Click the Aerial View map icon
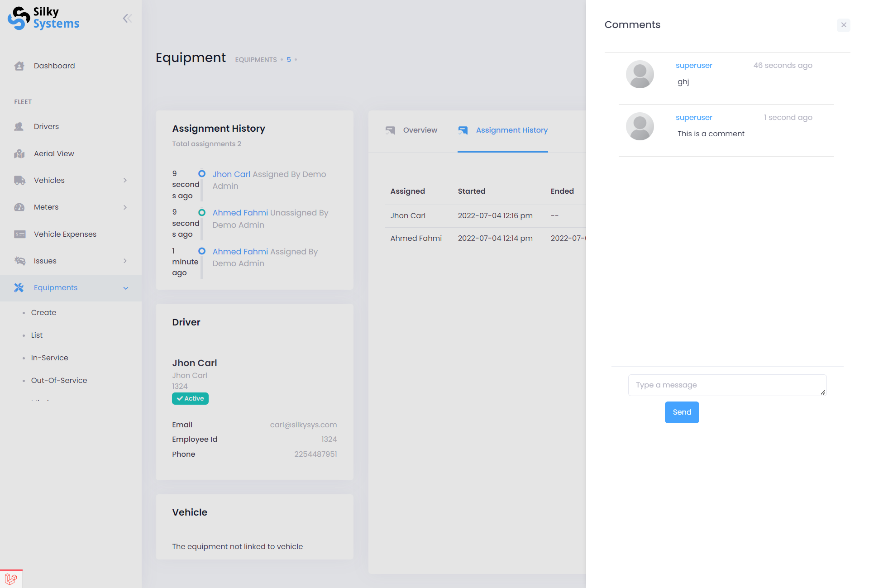 pyautogui.click(x=19, y=154)
